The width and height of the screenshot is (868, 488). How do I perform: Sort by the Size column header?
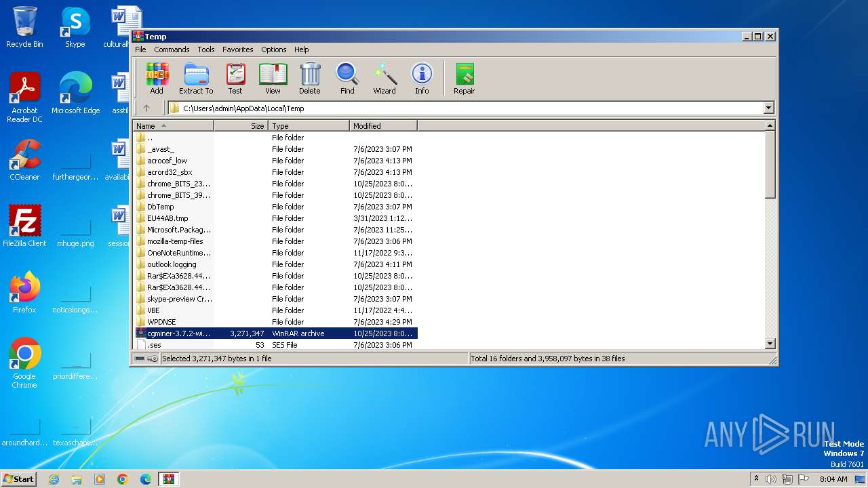click(x=241, y=125)
